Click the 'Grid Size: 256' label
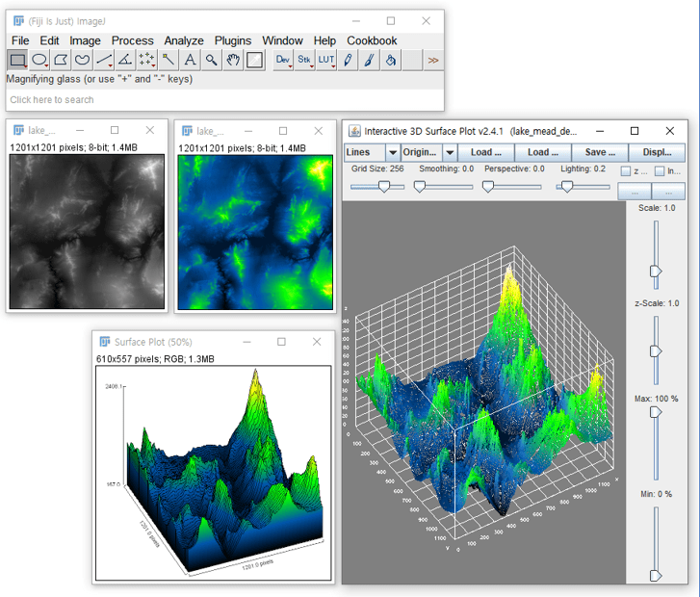 pyautogui.click(x=377, y=169)
